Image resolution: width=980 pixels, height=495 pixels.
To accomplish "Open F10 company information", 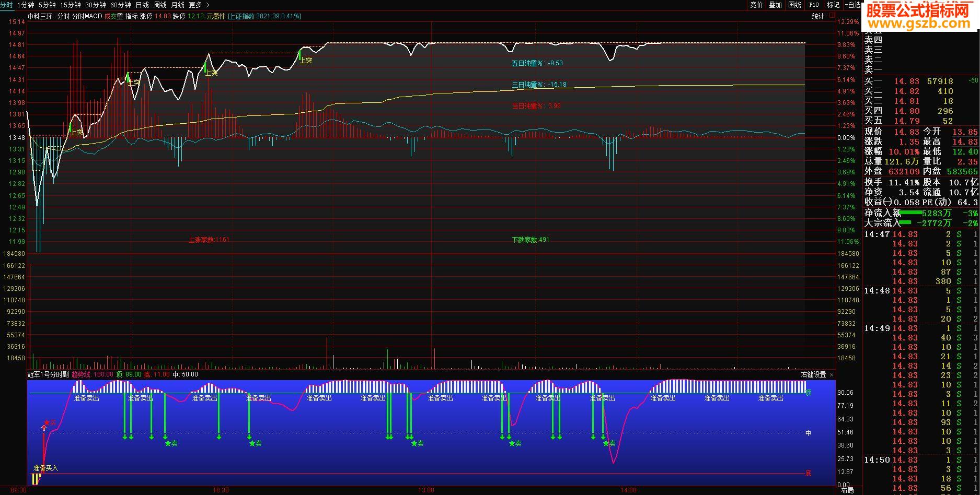I will coord(814,5).
